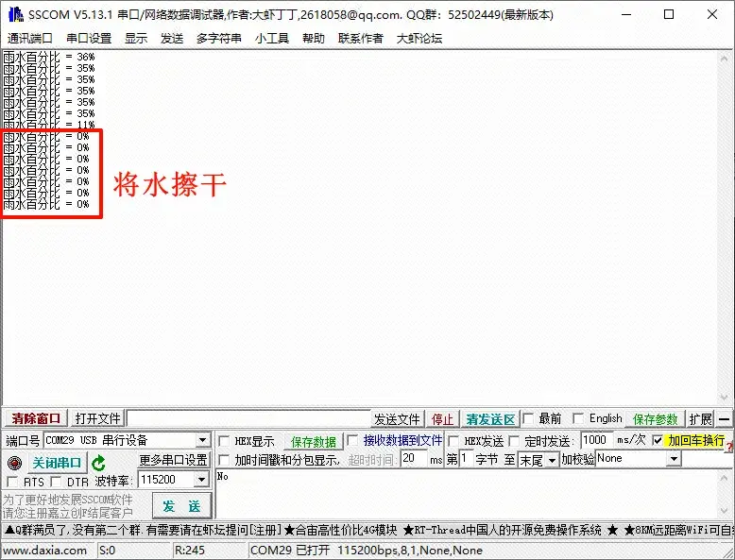Open the 端口号 COM29 dropdown
This screenshot has width=735, height=560.
pyautogui.click(x=202, y=440)
